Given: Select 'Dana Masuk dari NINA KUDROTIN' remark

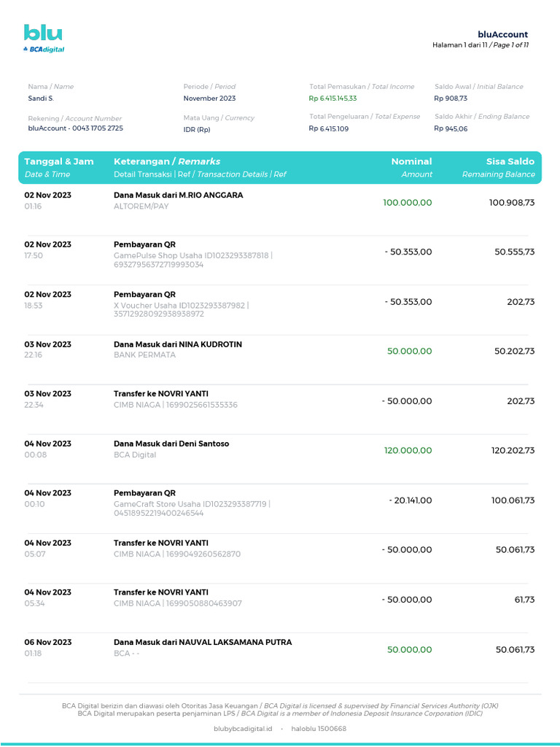Looking at the screenshot, I should click(x=178, y=344).
